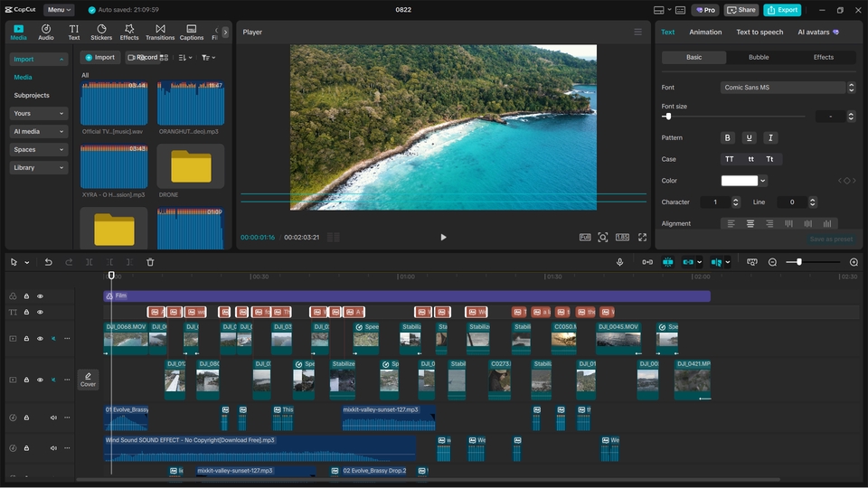Open the keyboard shortcuts icon in title bar
868x488 pixels.
(x=680, y=10)
